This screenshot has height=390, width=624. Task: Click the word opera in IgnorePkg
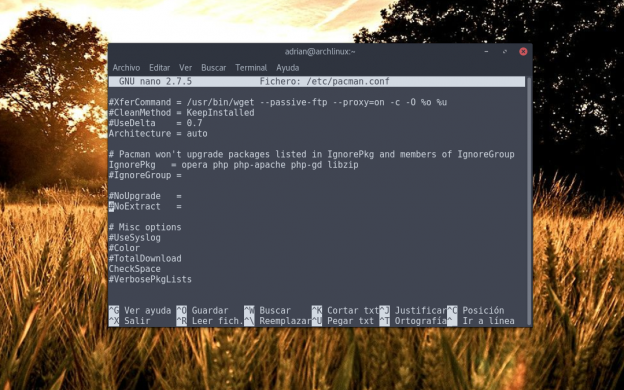coord(194,164)
